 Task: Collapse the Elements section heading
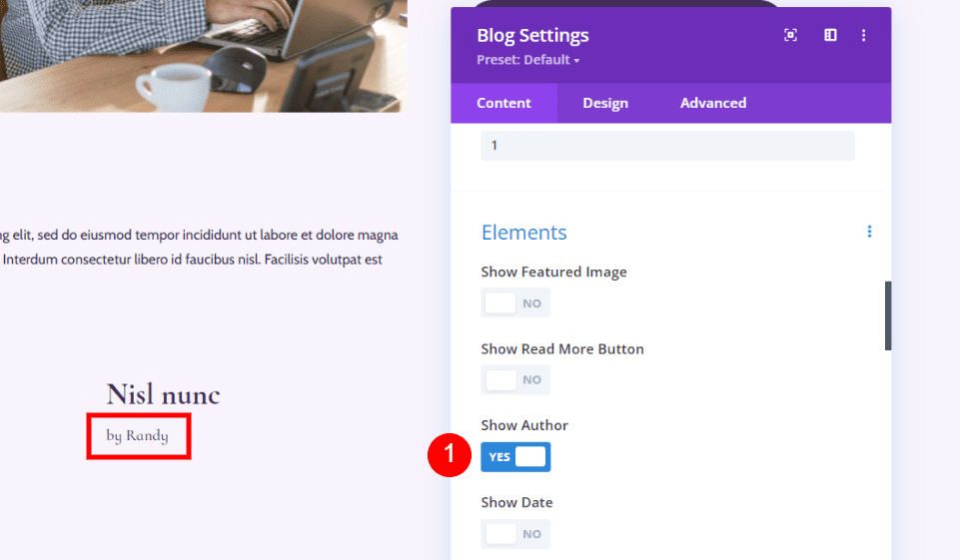(523, 233)
